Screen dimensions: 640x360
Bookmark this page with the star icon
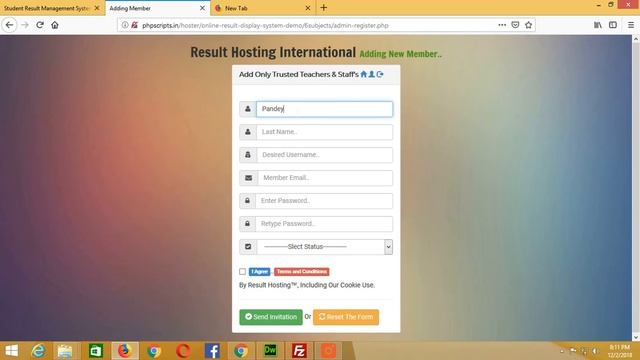pos(529,25)
